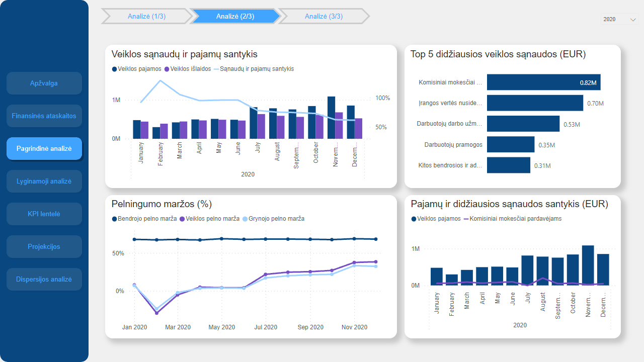Open the Apžvalga navigation button
The height and width of the screenshot is (362, 644).
44,83
